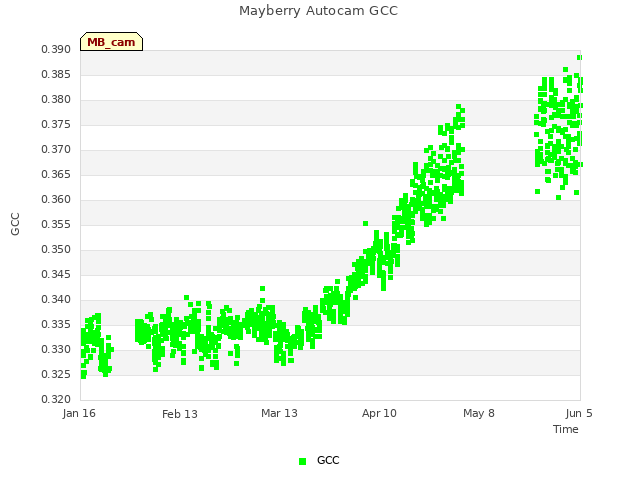Click the chart title Mayberry Autocam GCC
640x480 pixels.
(318, 11)
